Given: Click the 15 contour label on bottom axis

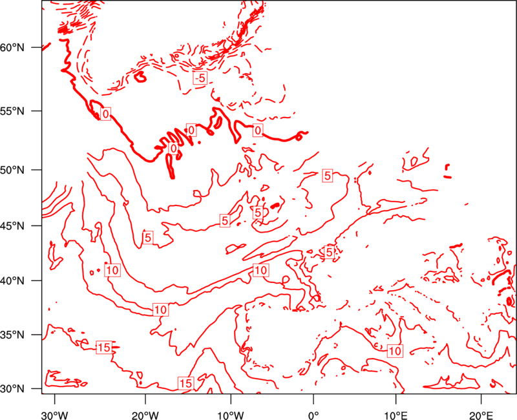Looking at the screenshot, I should [x=185, y=383].
